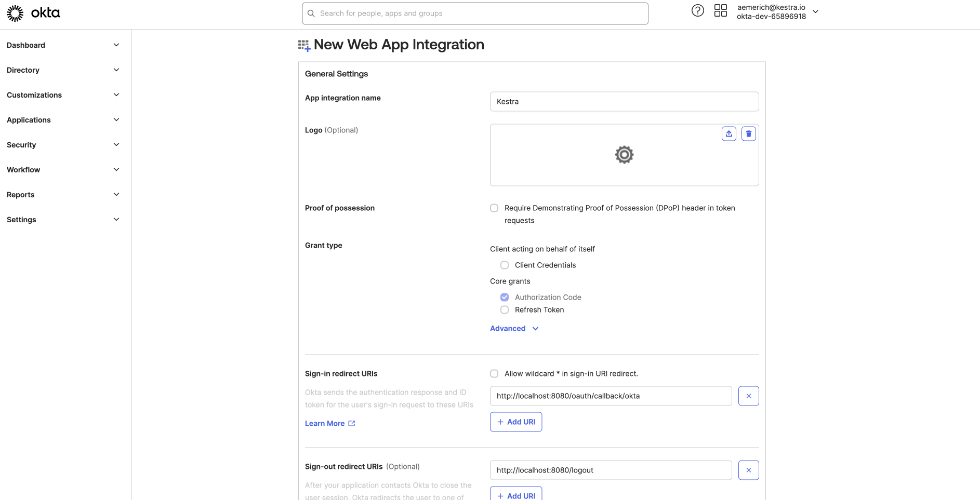Click the gear placeholder logo image

tap(624, 155)
